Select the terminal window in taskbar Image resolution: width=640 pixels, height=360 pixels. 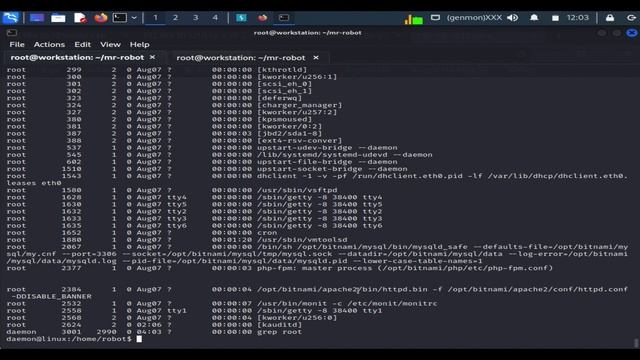point(284,18)
